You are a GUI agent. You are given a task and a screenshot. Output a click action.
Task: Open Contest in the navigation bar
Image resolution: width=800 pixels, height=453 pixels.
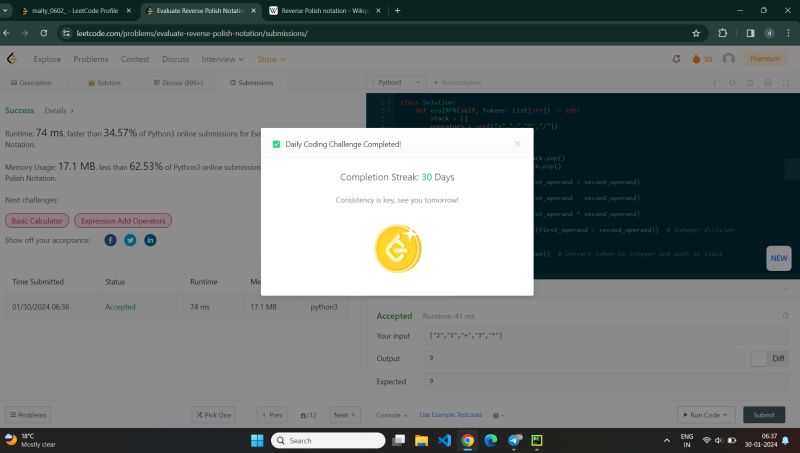135,59
